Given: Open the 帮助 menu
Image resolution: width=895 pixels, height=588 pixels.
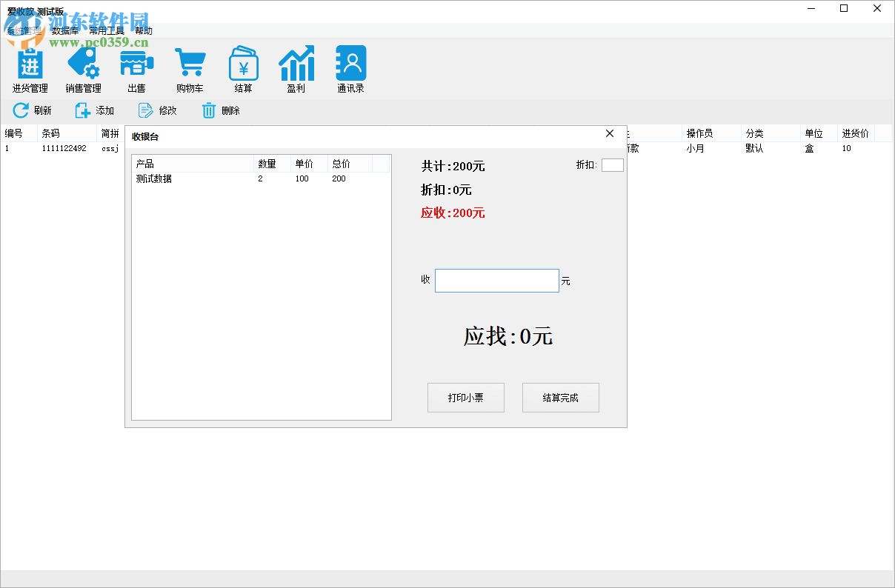Looking at the screenshot, I should click(144, 30).
